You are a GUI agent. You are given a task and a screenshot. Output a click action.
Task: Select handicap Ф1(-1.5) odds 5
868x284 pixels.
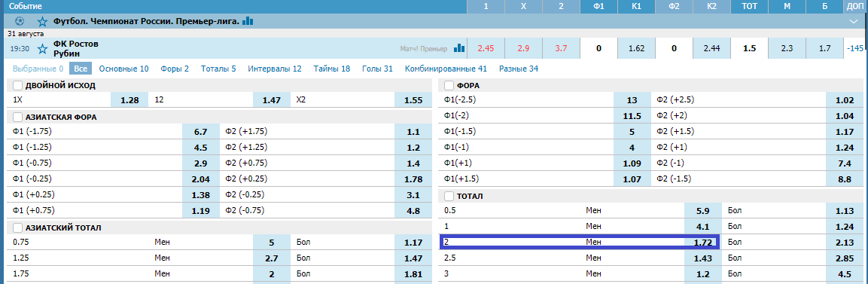(632, 132)
